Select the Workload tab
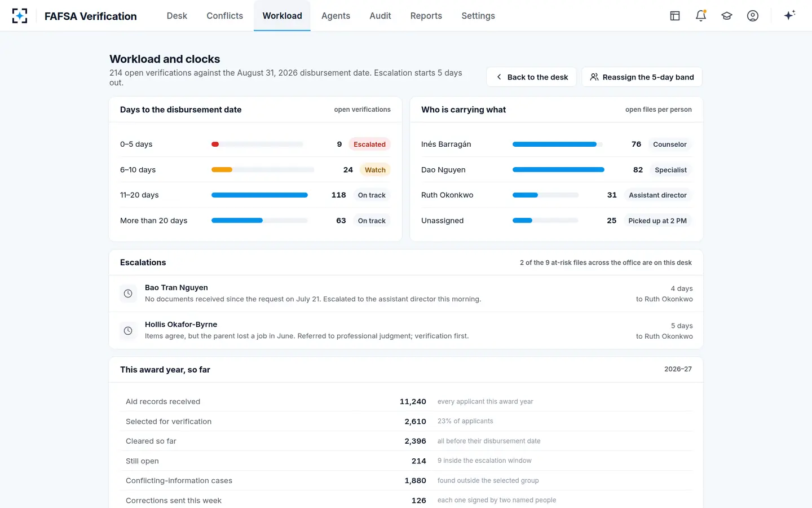Viewport: 812px width, 508px height. 282,16
